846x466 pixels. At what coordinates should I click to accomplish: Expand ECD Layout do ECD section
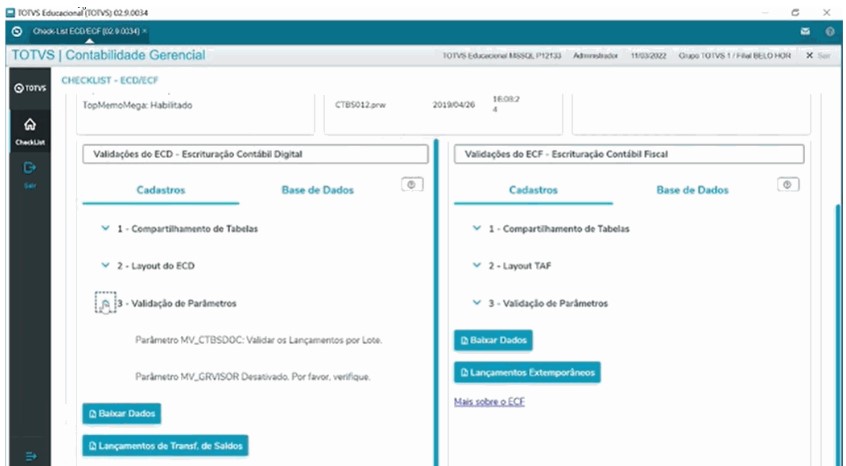tap(105, 265)
